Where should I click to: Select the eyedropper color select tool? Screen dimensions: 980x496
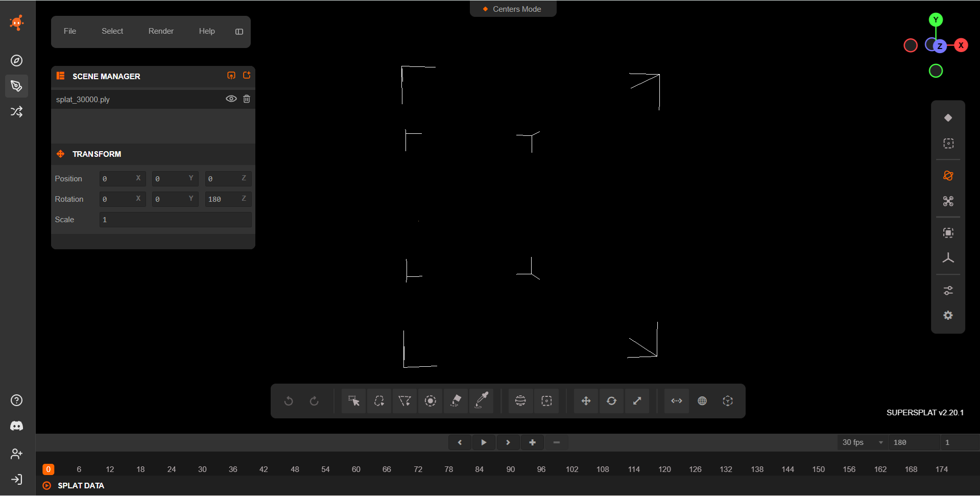coord(481,401)
